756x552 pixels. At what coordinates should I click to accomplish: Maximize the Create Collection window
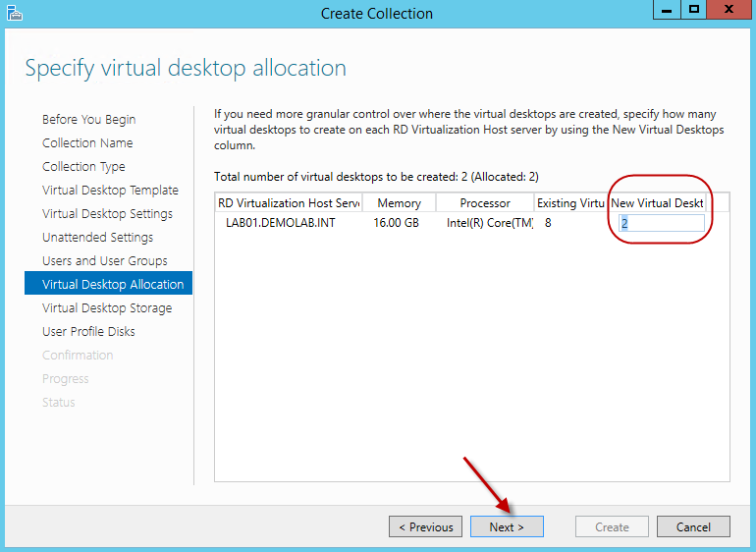pyautogui.click(x=694, y=11)
